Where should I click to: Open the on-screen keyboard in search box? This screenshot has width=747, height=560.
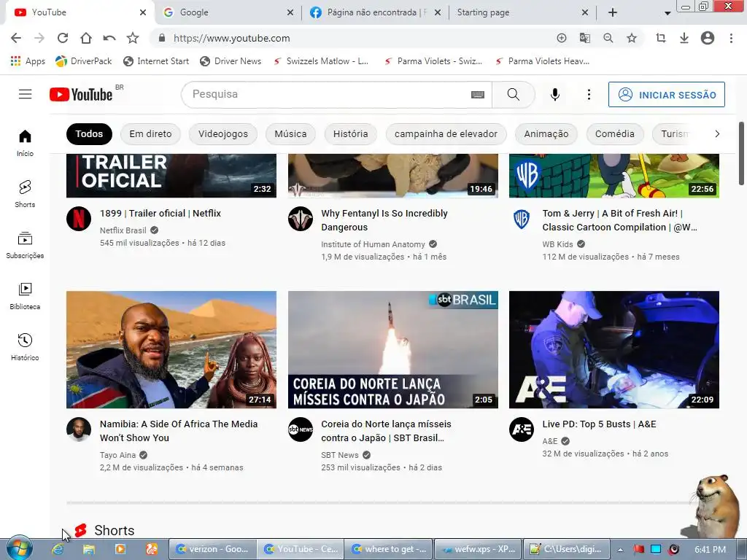tap(477, 95)
